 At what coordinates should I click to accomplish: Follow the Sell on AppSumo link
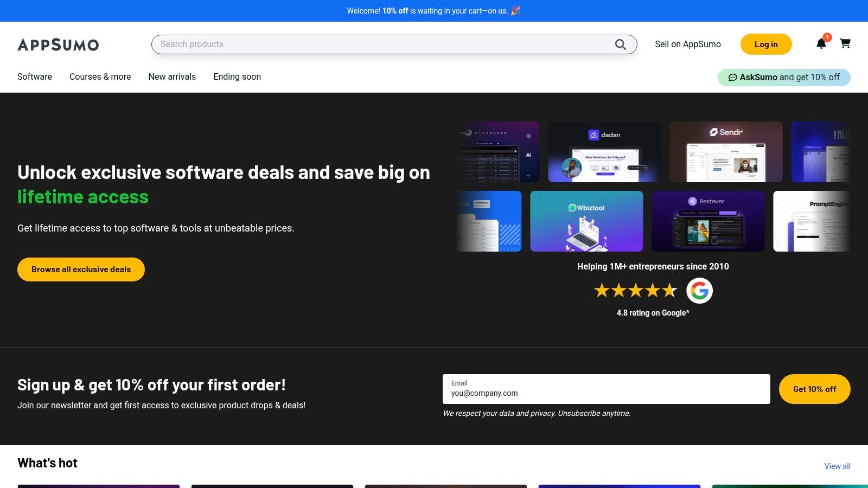tap(687, 44)
